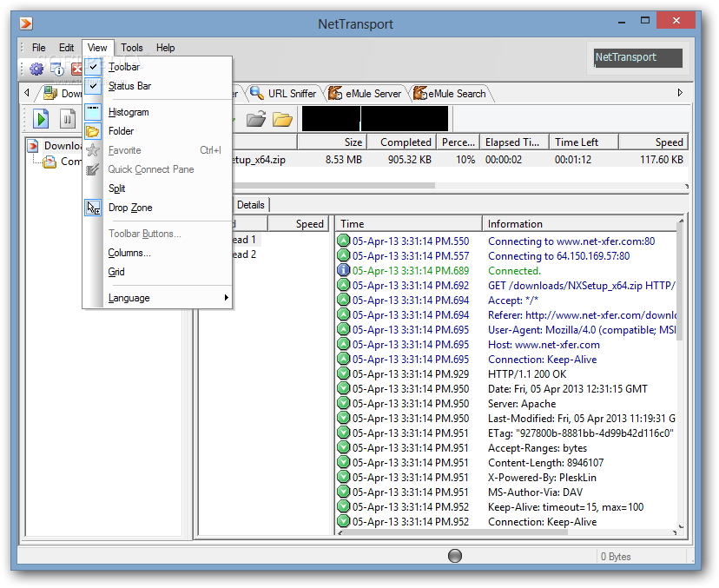Click the 10% percent cell
The width and height of the screenshot is (719, 588).
click(x=465, y=160)
